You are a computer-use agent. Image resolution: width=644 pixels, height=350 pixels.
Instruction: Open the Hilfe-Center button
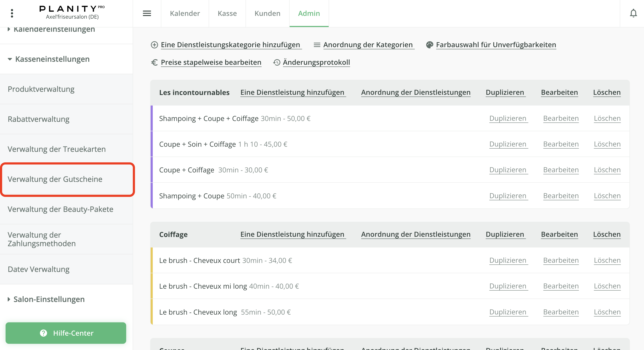point(66,333)
